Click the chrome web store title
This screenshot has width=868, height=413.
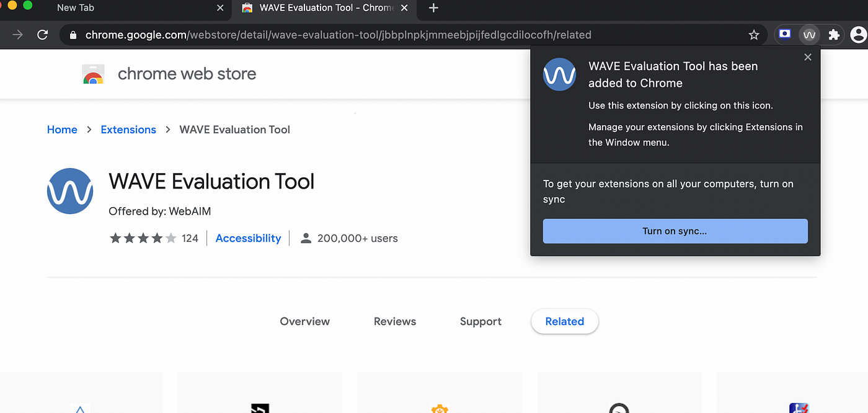coord(187,74)
